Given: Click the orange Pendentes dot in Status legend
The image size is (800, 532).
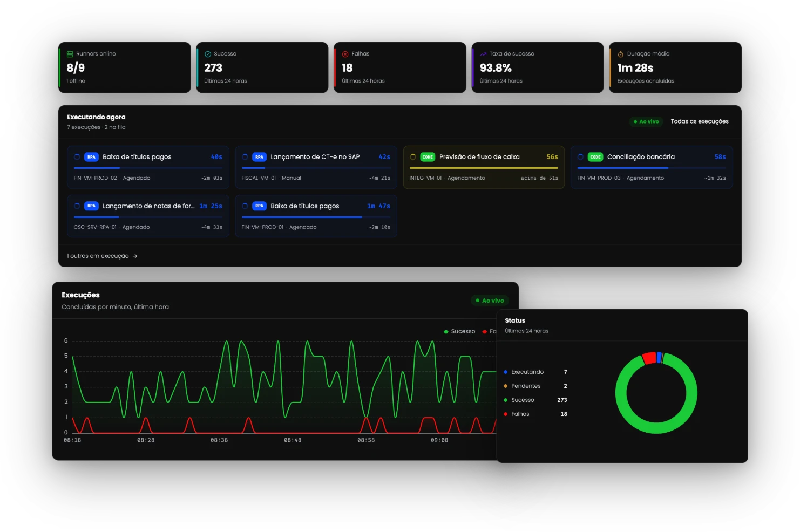Looking at the screenshot, I should coord(506,386).
